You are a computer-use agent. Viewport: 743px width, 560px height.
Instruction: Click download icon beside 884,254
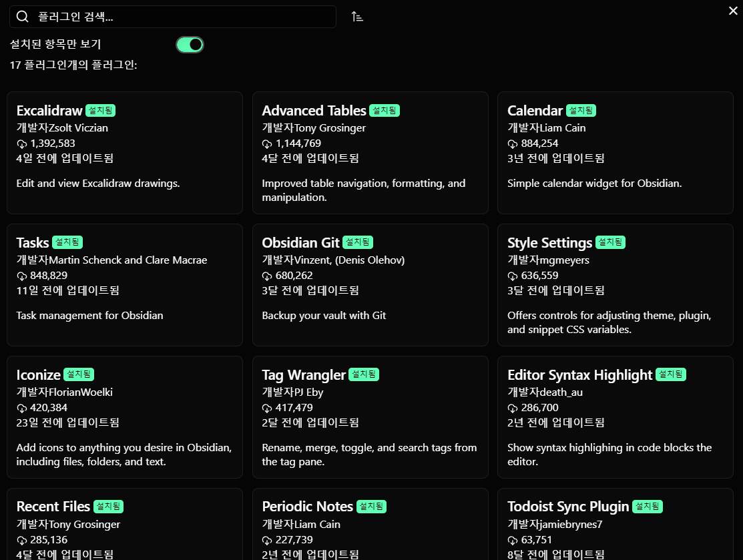(x=513, y=144)
